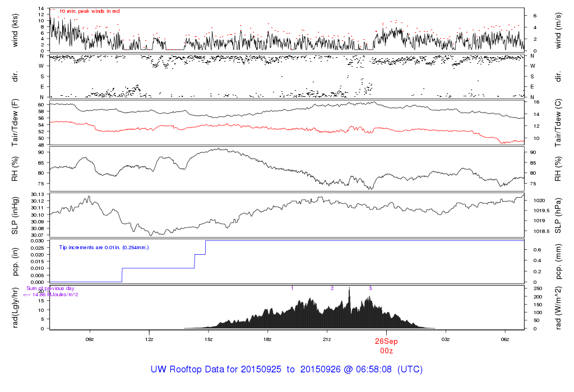This screenshot has height=392, width=574.
Task: Click the 'UW Rooftop Data for 20150925' title
Action: pyautogui.click(x=216, y=370)
